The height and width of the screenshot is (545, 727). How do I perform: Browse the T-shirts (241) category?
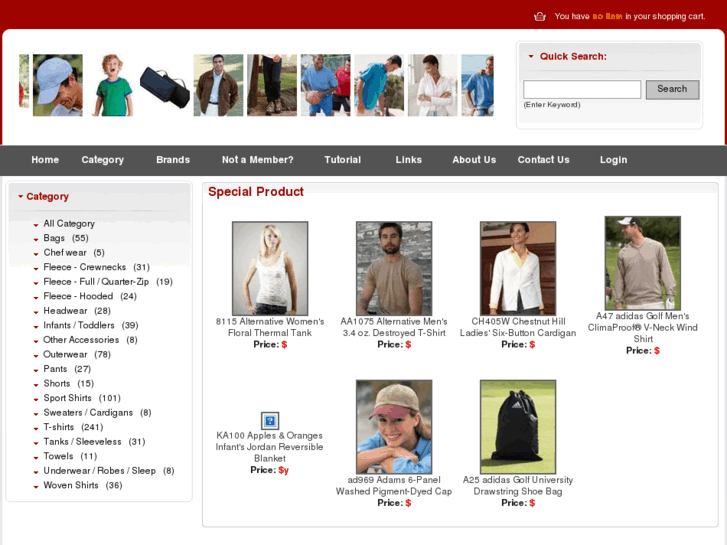73,427
